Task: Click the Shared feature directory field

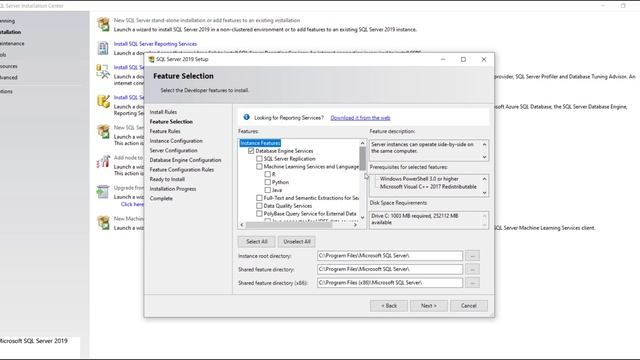Action: pos(390,269)
